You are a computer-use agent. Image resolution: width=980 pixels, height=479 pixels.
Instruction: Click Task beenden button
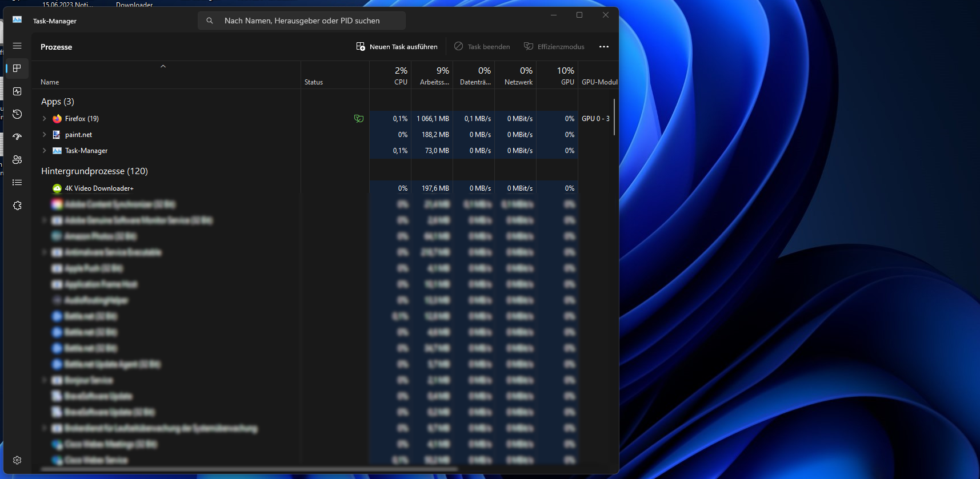pos(482,47)
